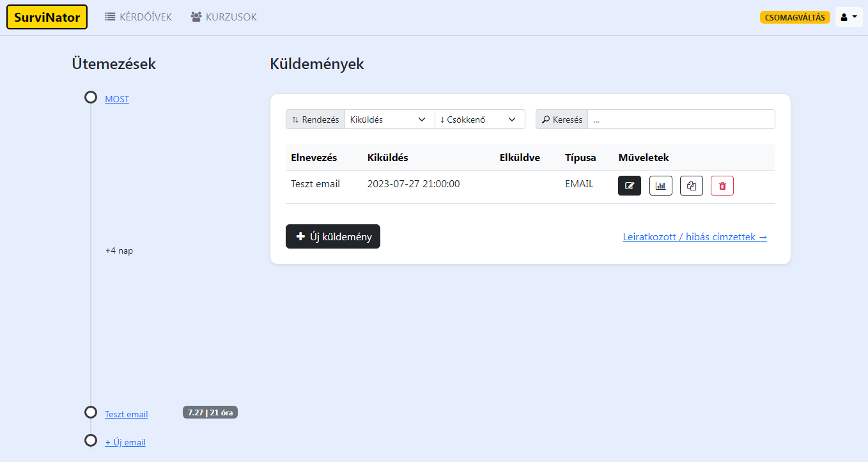Click the Kiküldés column header
868x462 pixels.
(388, 157)
